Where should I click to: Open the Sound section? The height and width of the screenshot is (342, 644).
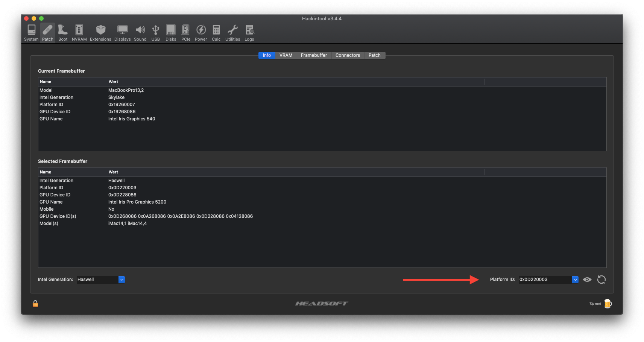140,33
